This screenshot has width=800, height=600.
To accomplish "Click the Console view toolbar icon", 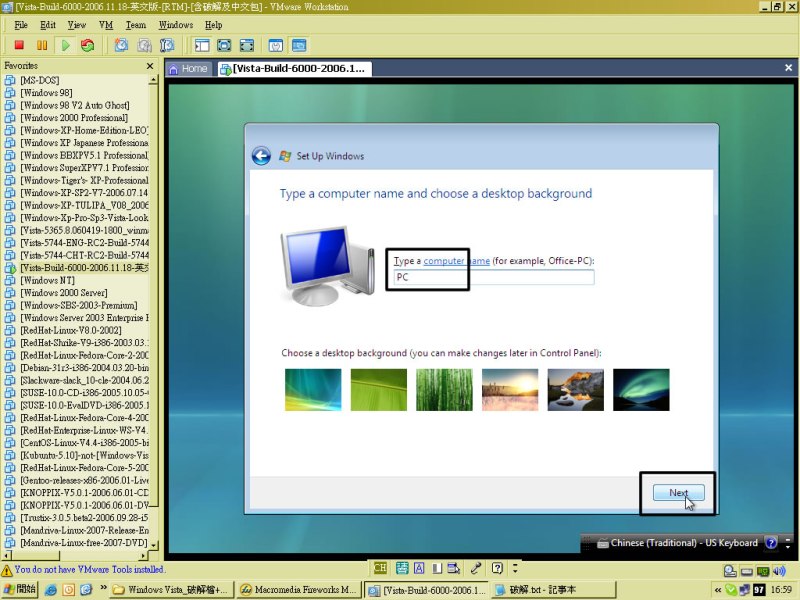I will click(299, 45).
